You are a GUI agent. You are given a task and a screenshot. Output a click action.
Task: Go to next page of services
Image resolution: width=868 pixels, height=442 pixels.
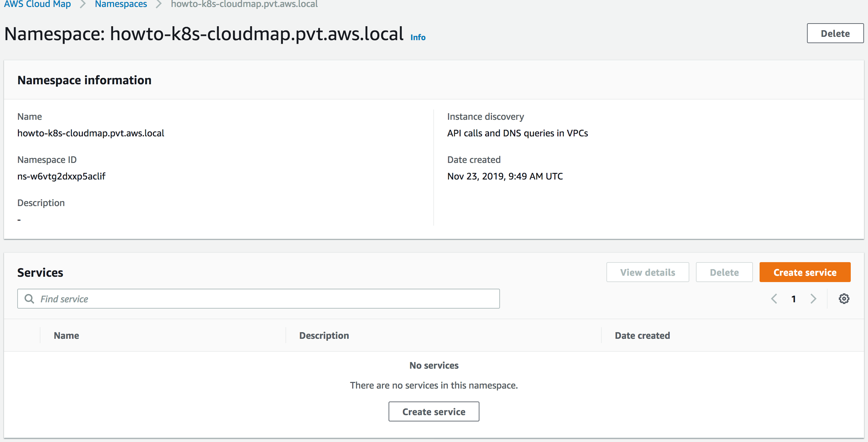click(x=813, y=299)
